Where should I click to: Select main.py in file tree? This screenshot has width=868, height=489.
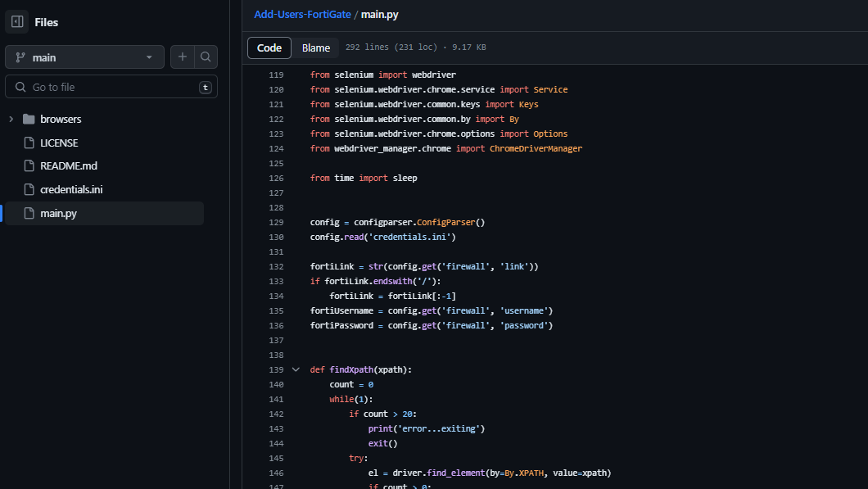pyautogui.click(x=104, y=213)
